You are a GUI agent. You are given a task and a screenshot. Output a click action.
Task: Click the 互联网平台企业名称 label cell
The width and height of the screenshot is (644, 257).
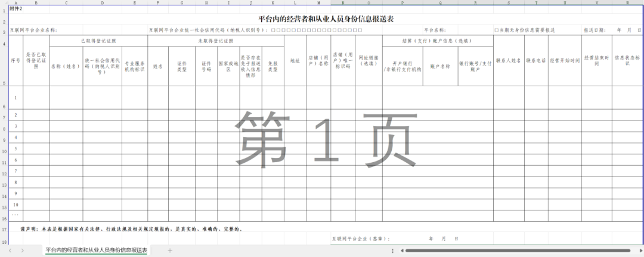(33, 30)
